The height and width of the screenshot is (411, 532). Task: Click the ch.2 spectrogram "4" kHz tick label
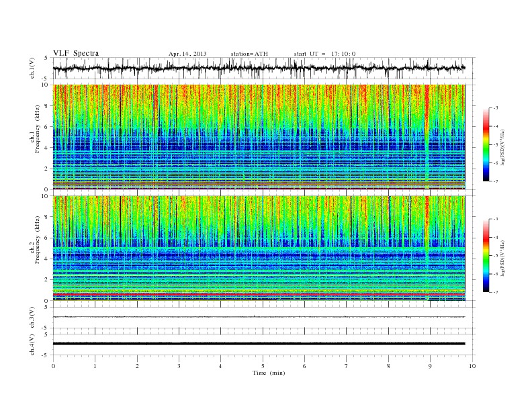(46, 259)
